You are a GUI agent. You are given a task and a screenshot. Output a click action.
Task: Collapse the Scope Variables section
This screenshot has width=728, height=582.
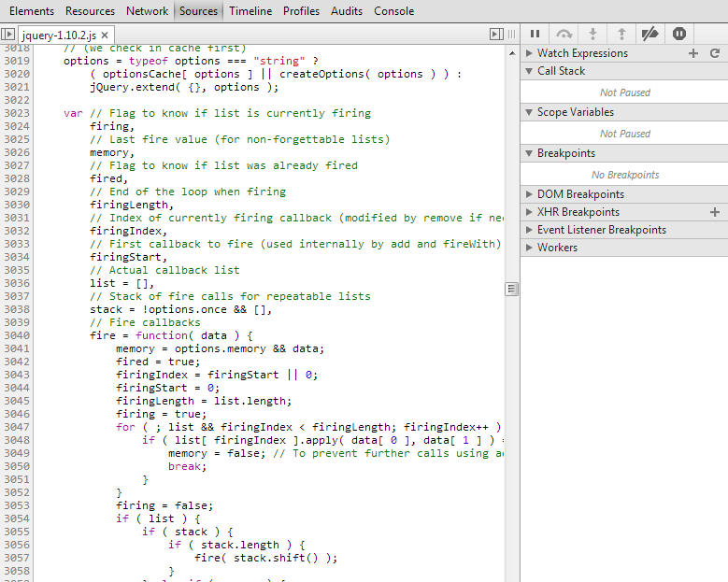coord(529,112)
